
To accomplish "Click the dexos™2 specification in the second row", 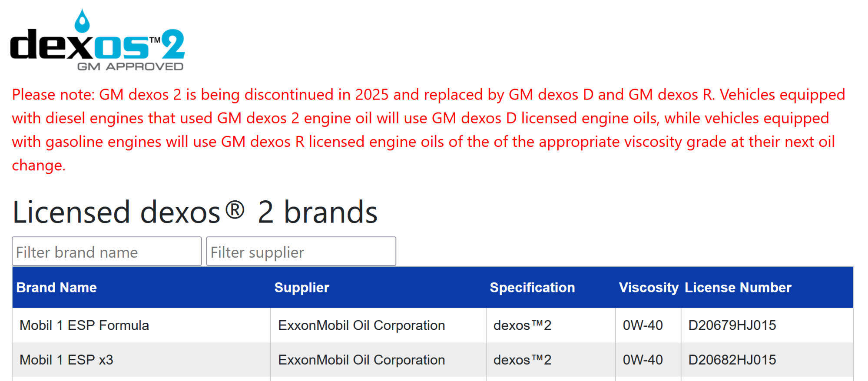I will point(522,360).
